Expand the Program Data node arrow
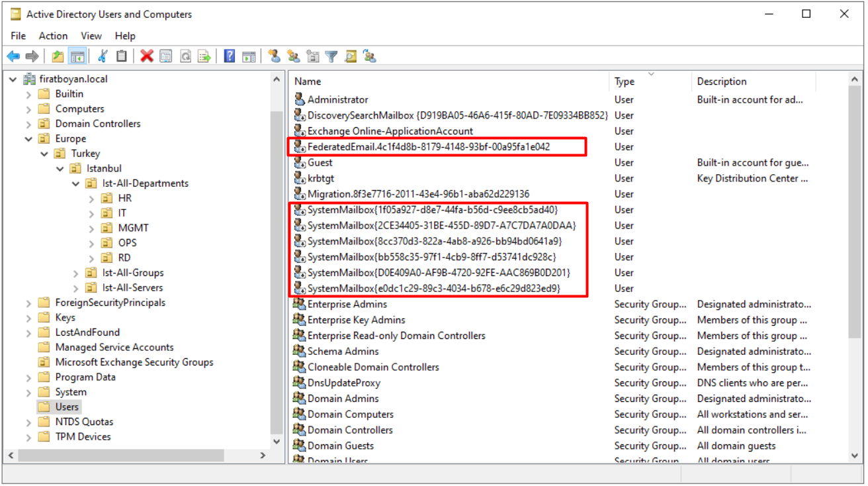868x486 pixels. (x=28, y=377)
